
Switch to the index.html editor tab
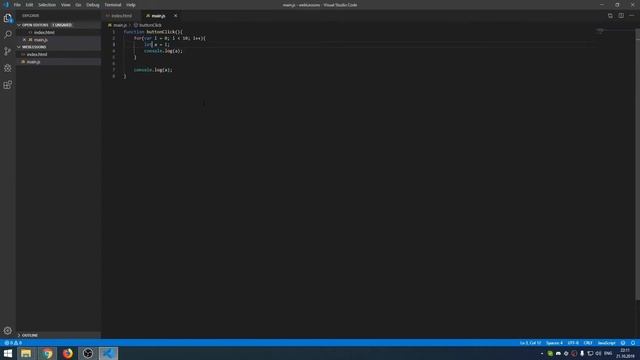121,16
